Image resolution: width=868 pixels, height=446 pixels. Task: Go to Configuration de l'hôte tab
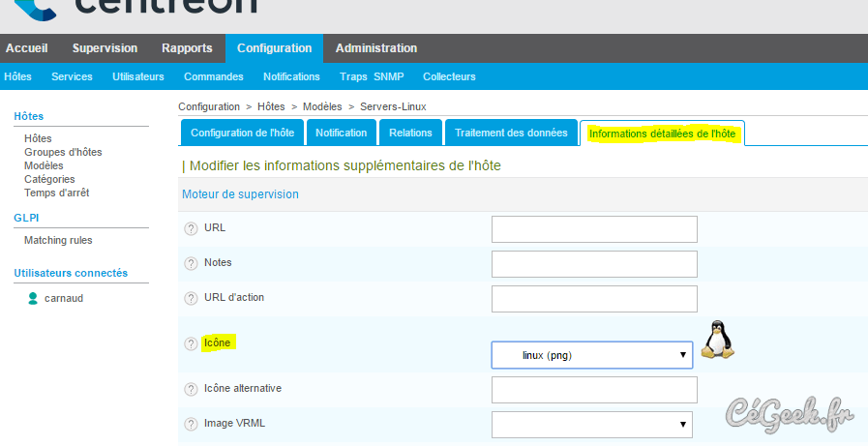[x=242, y=133]
